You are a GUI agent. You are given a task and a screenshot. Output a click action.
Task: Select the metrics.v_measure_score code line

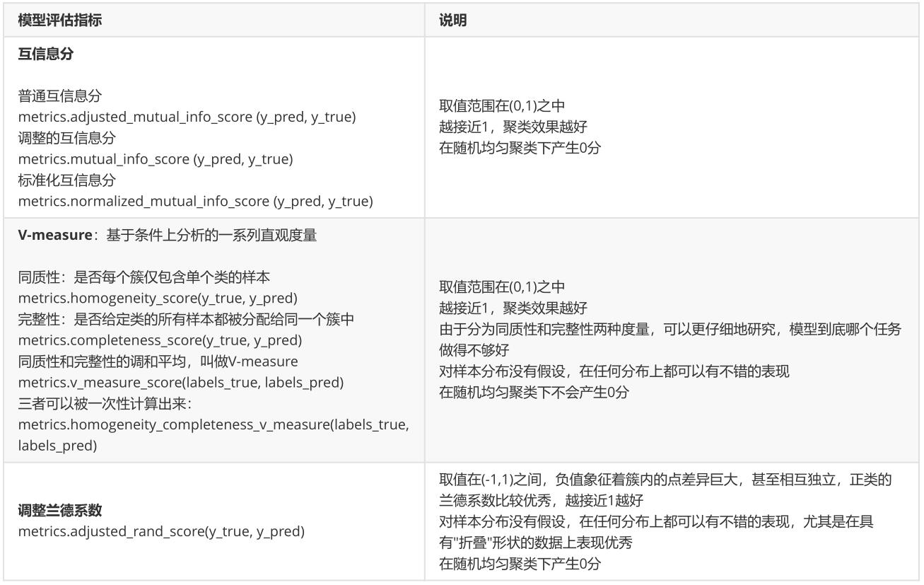[180, 383]
